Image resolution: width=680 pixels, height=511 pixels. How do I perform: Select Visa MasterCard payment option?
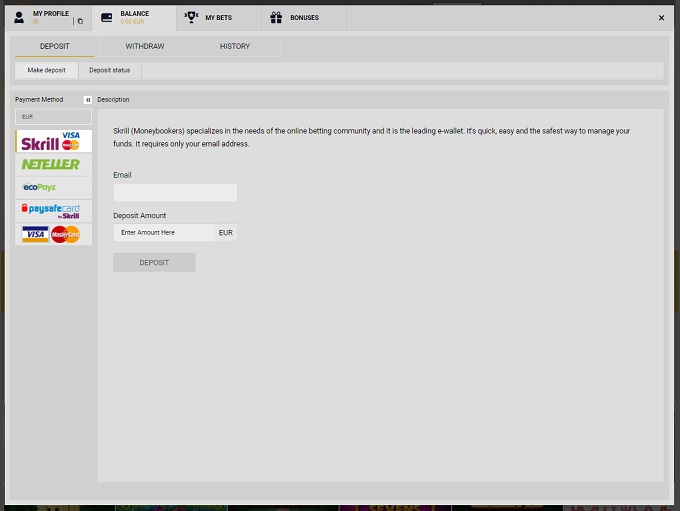[x=55, y=234]
